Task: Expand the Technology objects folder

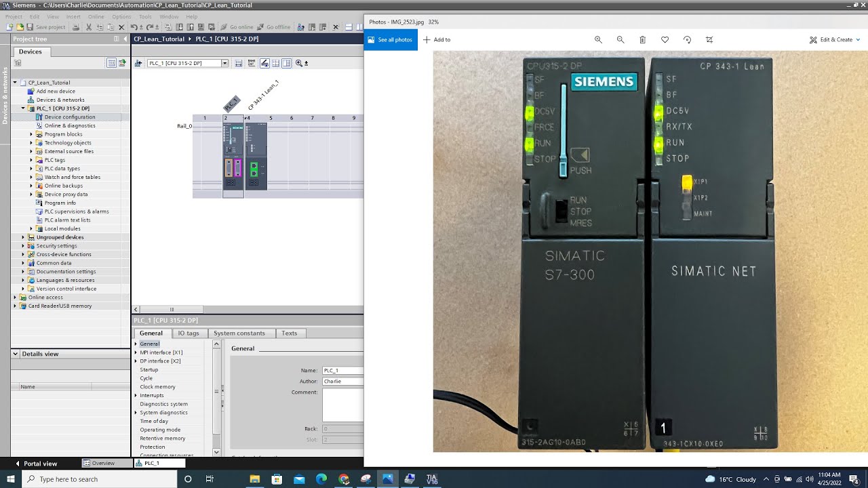Action: 31,143
